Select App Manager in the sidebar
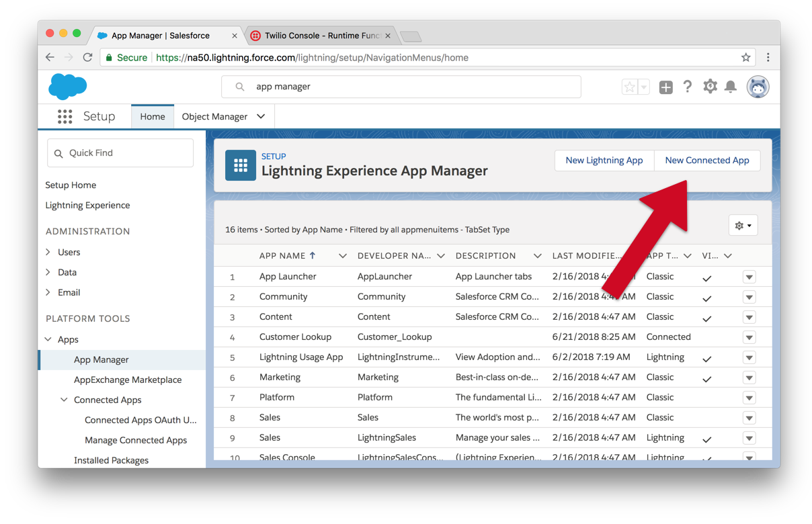 click(x=101, y=360)
